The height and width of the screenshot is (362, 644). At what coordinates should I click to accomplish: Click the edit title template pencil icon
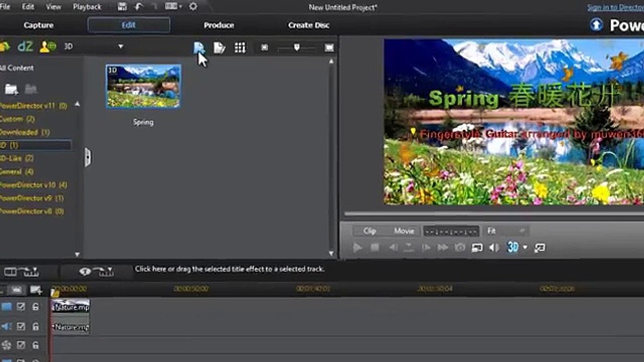219,48
